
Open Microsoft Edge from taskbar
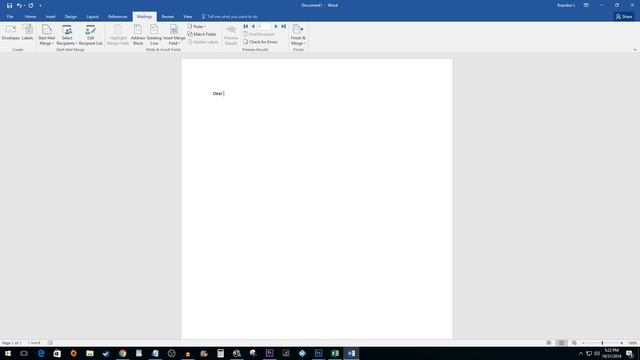coord(41,353)
